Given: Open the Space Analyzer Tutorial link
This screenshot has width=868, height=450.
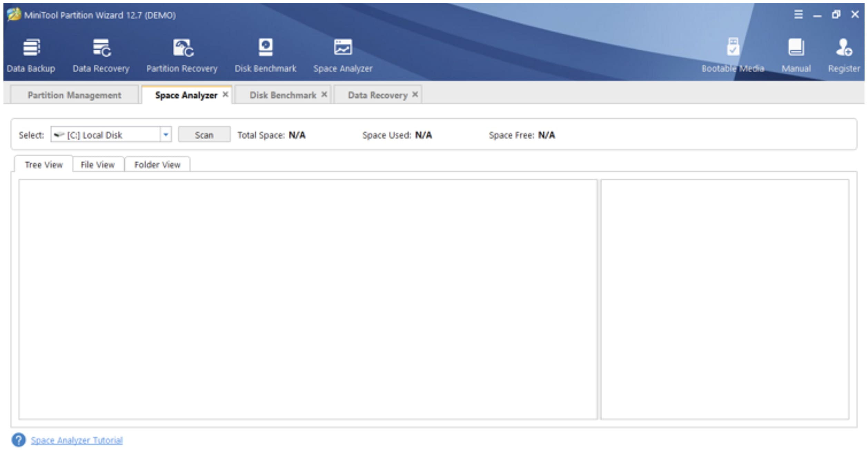Looking at the screenshot, I should coord(77,440).
